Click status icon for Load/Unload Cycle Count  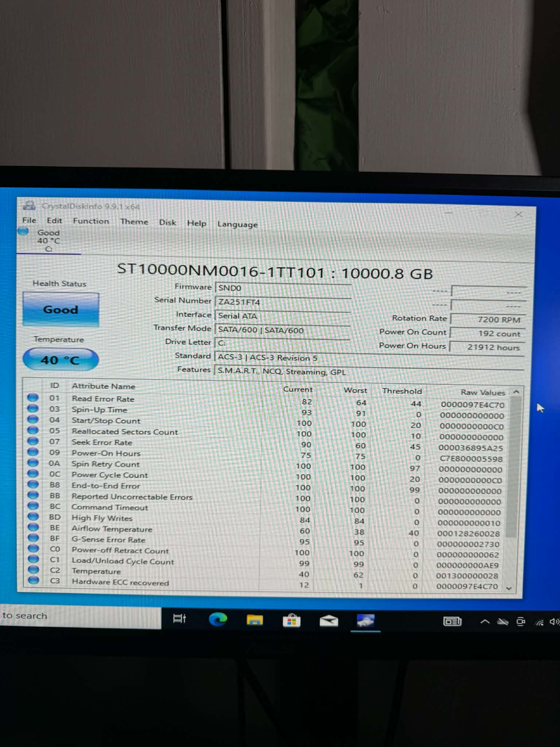click(33, 558)
